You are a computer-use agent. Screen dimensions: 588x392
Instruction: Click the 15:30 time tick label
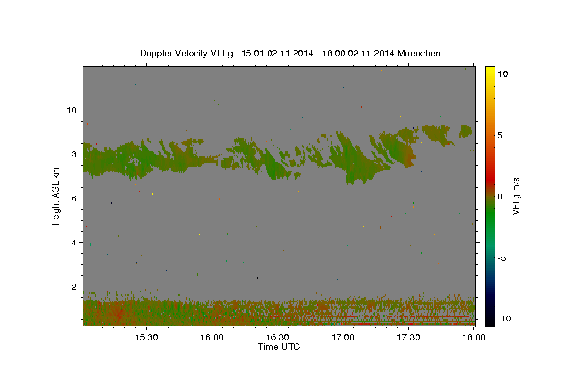tap(146, 337)
